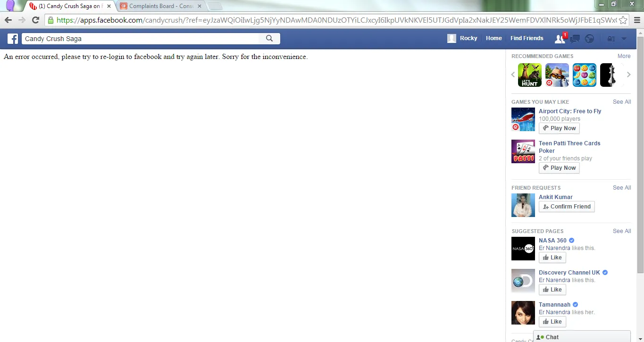This screenshot has width=644, height=342.
Task: Open the Chrome menu button
Action: (636, 20)
